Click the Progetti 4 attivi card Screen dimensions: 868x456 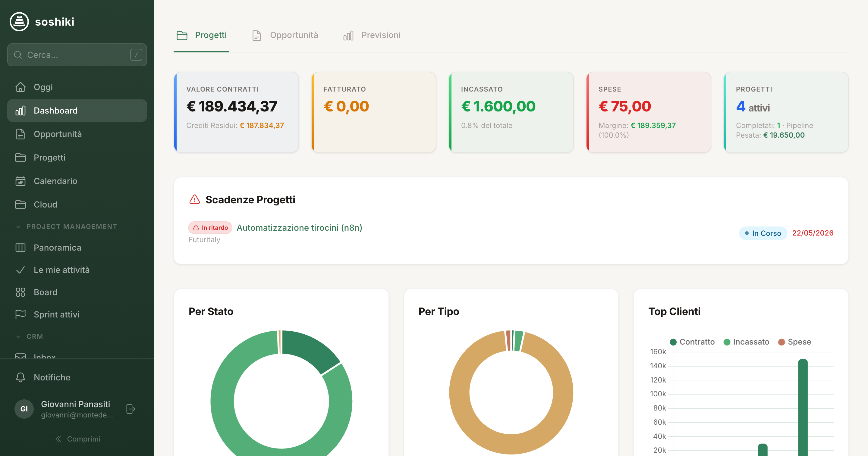(x=786, y=112)
